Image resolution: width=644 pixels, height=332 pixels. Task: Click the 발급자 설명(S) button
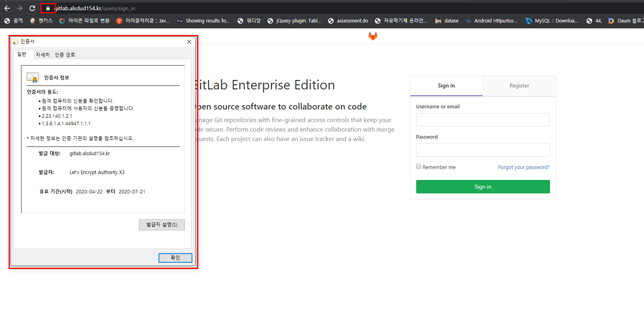[x=162, y=224]
